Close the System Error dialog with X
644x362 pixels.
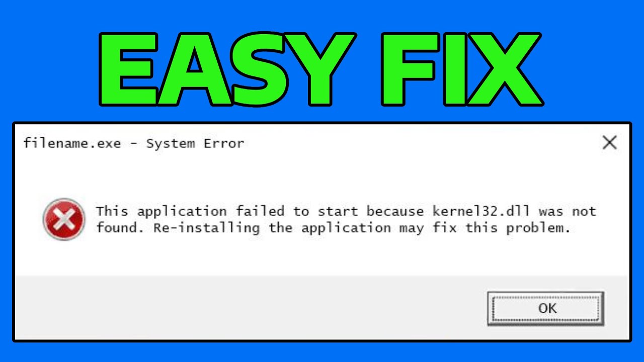click(x=609, y=143)
